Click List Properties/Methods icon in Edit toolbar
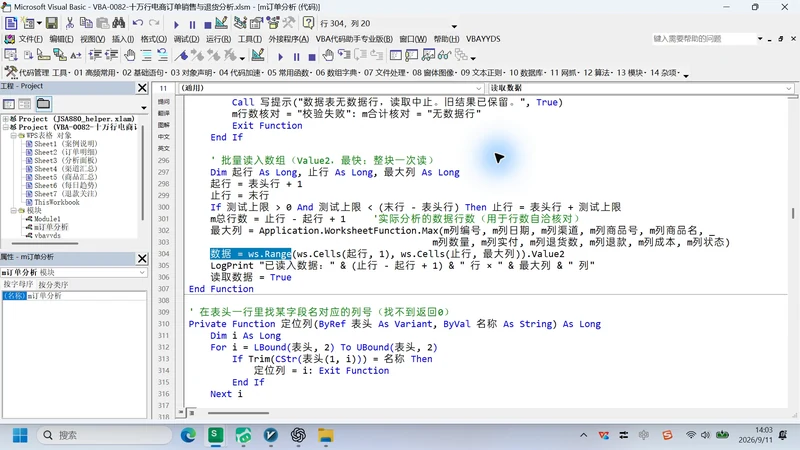 11,55
